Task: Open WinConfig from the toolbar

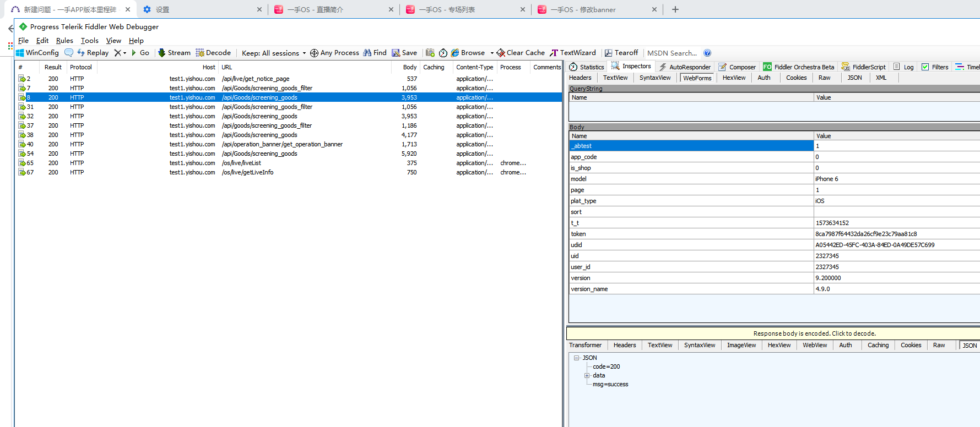Action: [37, 53]
